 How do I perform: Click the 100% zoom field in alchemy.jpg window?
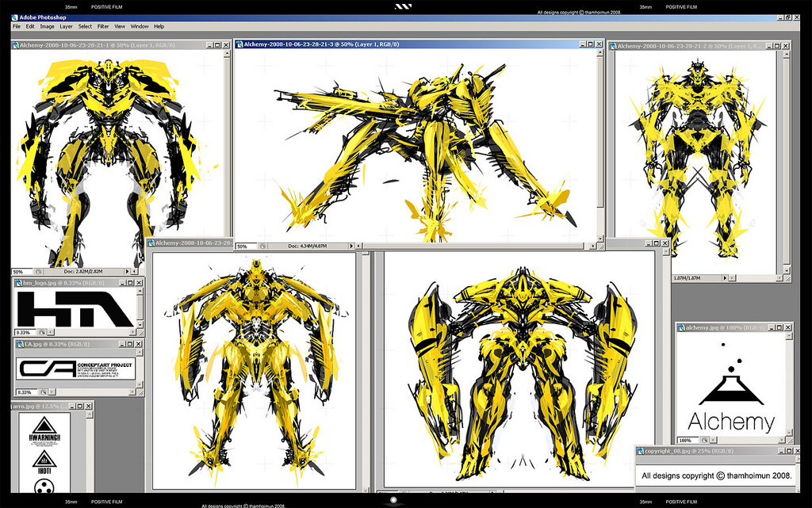[x=689, y=440]
